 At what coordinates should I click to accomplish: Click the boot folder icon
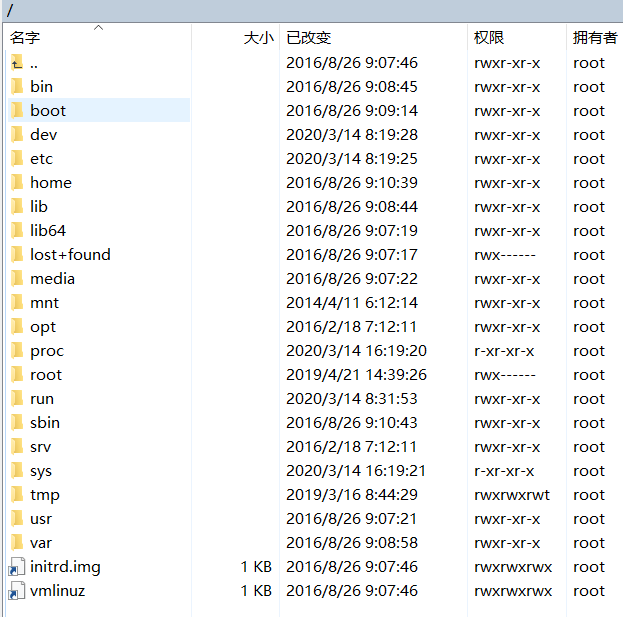17,110
